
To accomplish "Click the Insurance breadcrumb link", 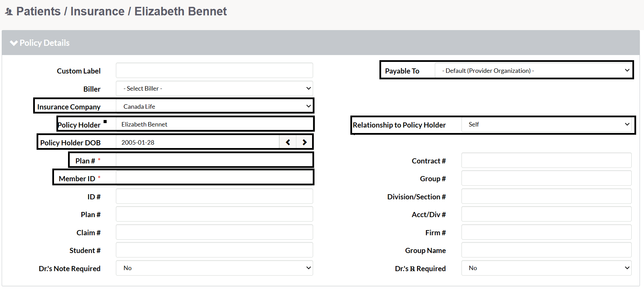I will point(97,11).
